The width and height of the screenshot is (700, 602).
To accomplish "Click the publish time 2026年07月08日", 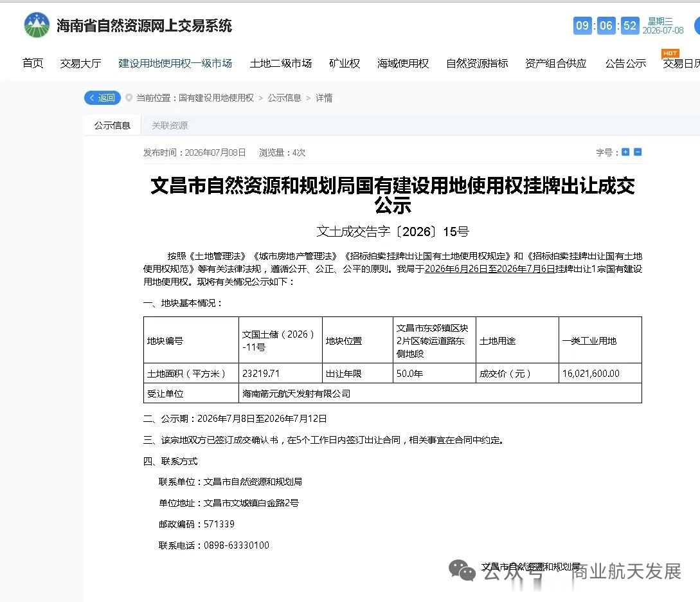I will [215, 152].
